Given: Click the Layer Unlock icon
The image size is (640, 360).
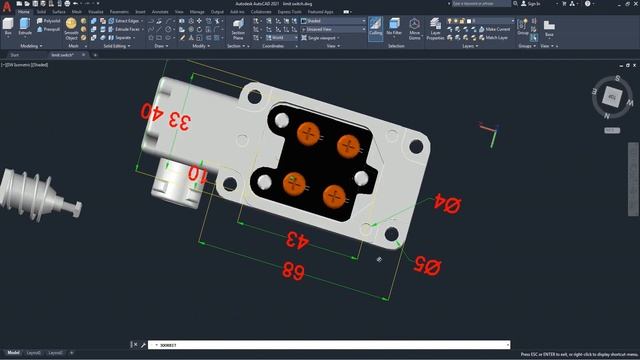Looking at the screenshot, I should tap(473, 38).
